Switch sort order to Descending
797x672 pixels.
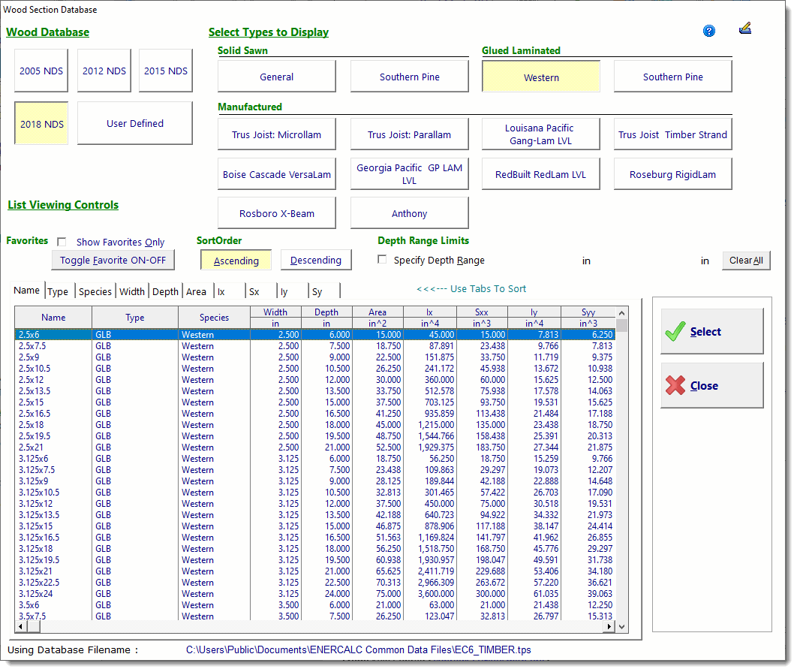pyautogui.click(x=315, y=260)
